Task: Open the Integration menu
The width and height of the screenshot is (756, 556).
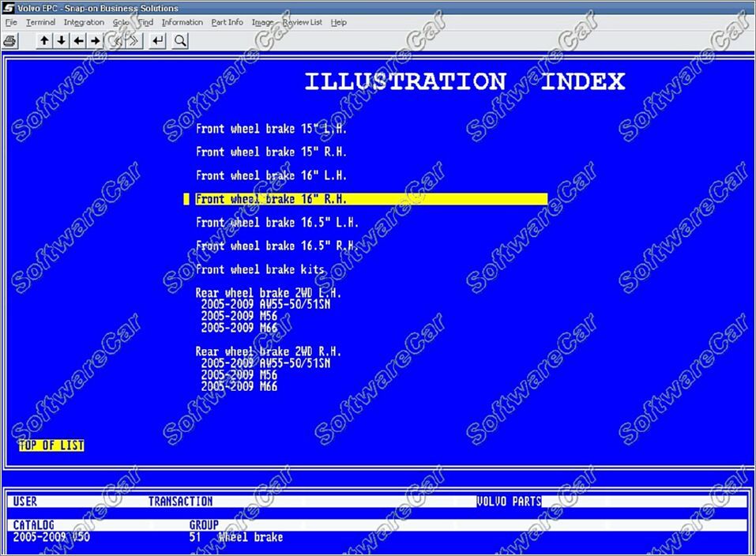Action: [84, 22]
